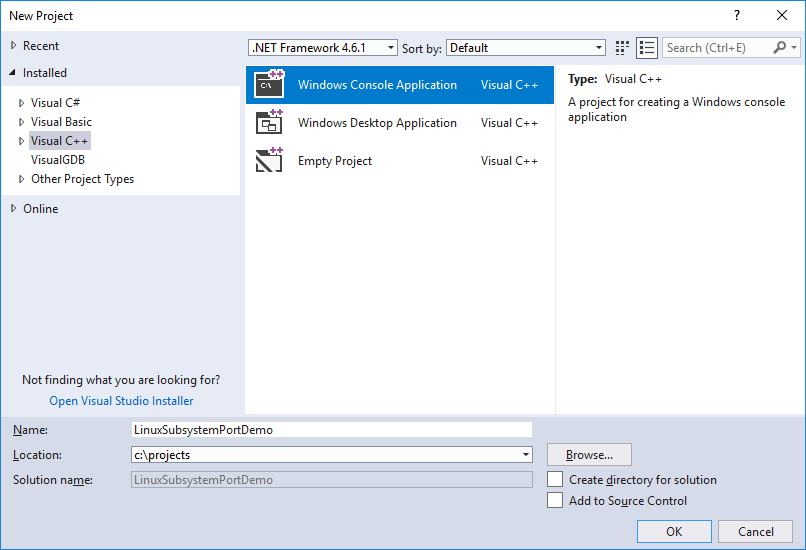Viewport: 806px width, 550px height.
Task: Click the disabled Solution name field
Action: (332, 480)
